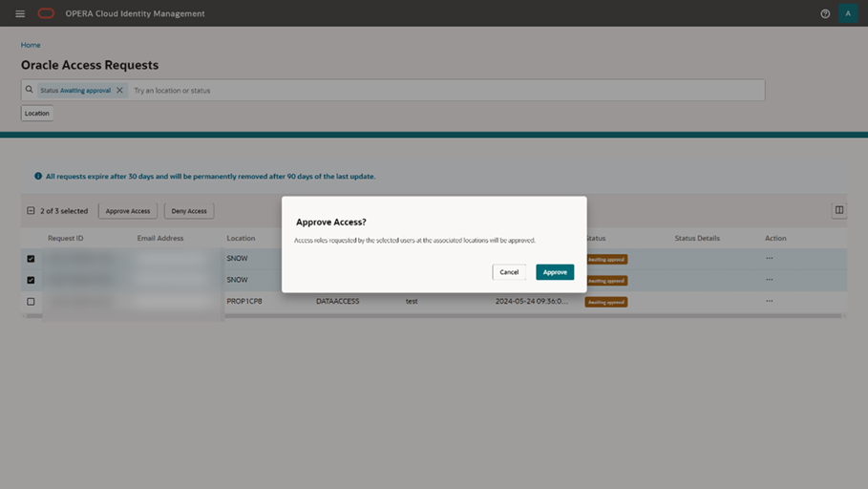868x489 pixels.
Task: Click the Action column header
Action: pyautogui.click(x=775, y=238)
